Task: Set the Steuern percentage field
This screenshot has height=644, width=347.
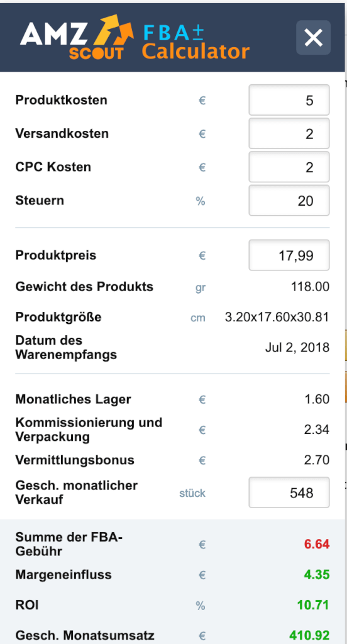Action: pos(289,201)
